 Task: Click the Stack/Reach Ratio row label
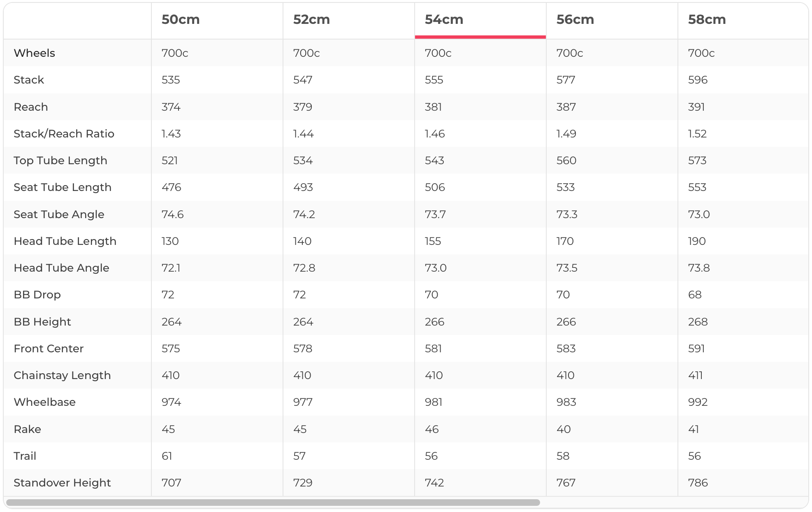(x=64, y=134)
